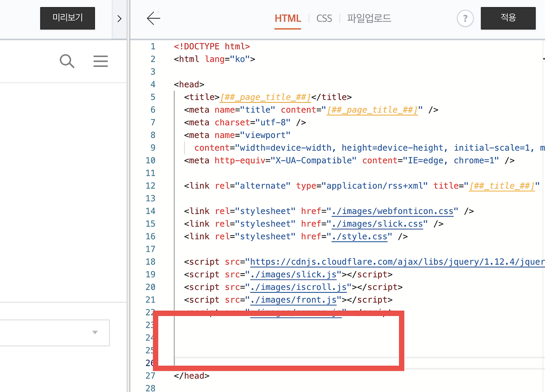Click [##_page_title_##] in the meta content attribute
This screenshot has width=545, height=392.
tap(373, 110)
